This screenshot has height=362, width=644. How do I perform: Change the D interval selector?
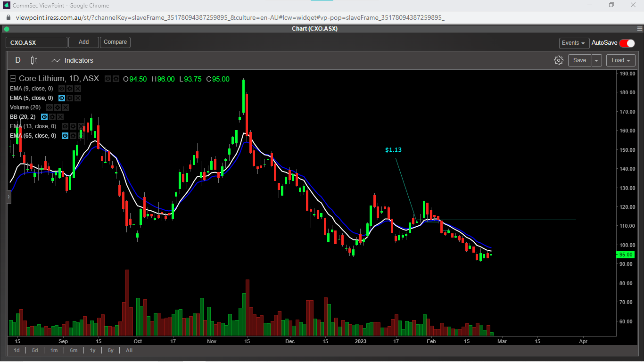18,60
